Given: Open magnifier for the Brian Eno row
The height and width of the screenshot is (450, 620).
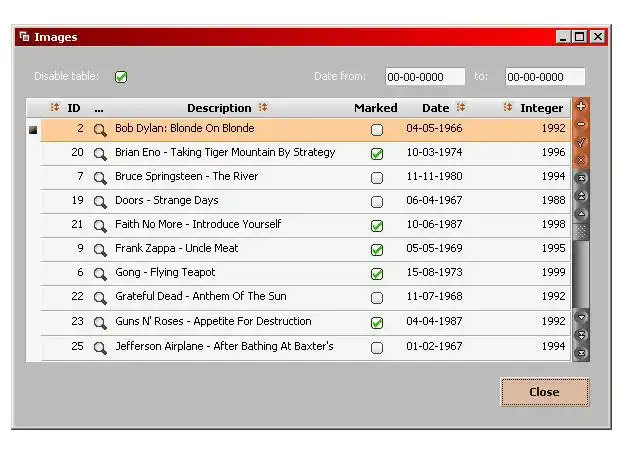Looking at the screenshot, I should [x=100, y=154].
